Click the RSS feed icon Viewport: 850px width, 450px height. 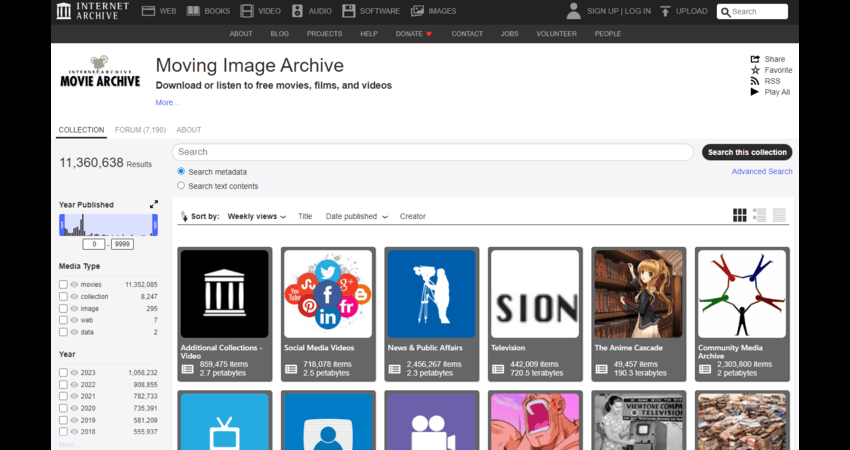point(755,81)
